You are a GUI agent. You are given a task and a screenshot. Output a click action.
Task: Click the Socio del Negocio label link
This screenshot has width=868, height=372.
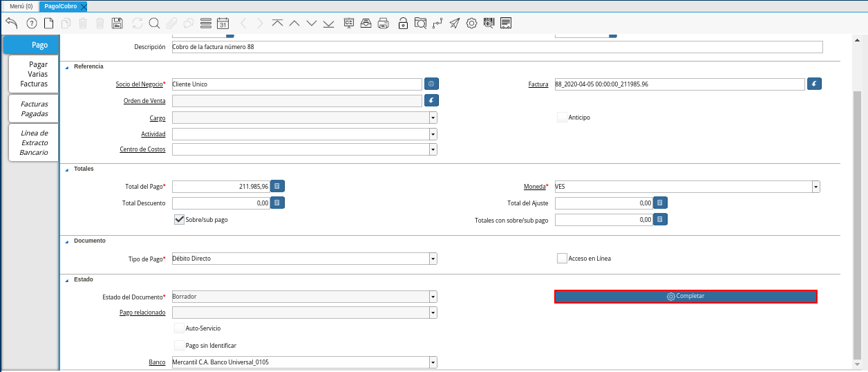(x=139, y=84)
